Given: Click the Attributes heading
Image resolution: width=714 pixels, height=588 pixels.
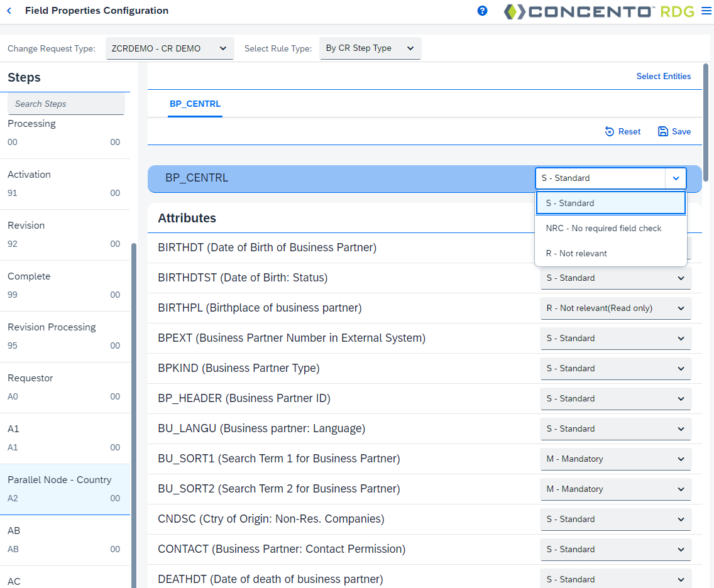Looking at the screenshot, I should (187, 218).
